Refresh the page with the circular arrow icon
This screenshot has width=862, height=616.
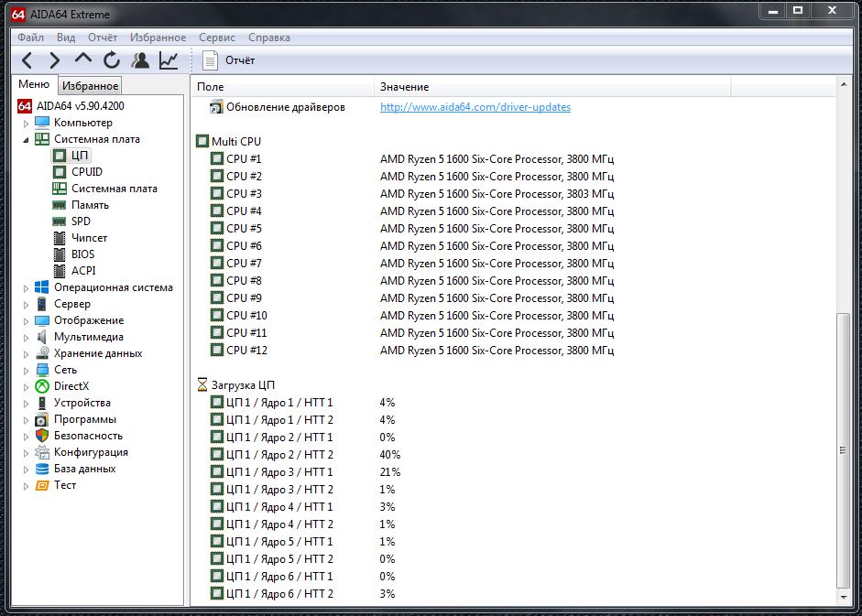[x=112, y=59]
